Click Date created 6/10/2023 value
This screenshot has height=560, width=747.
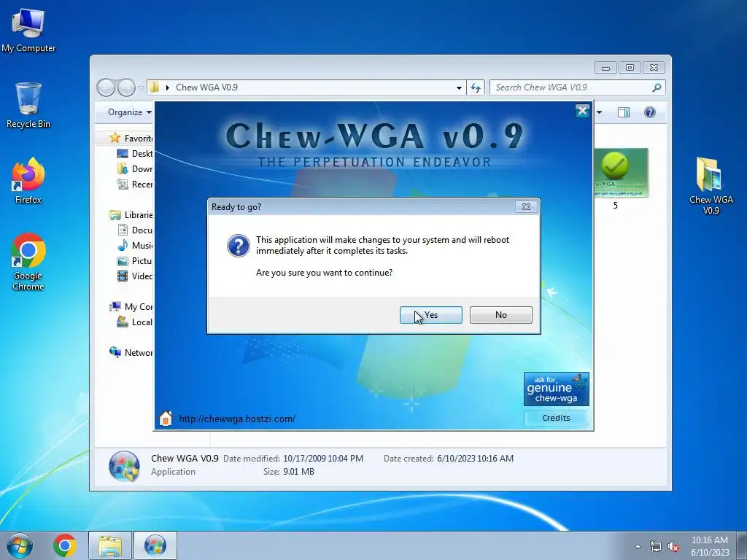click(475, 459)
